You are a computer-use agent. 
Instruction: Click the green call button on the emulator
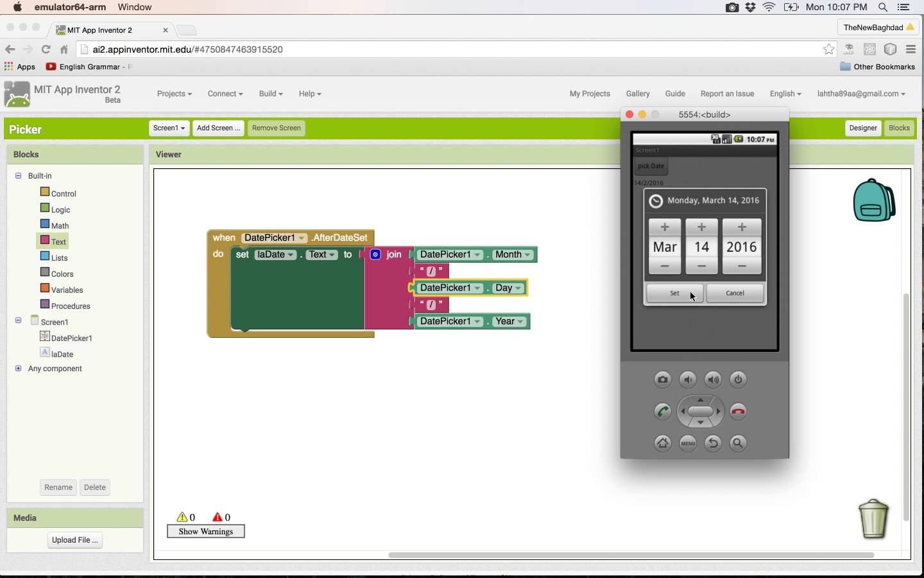point(663,412)
